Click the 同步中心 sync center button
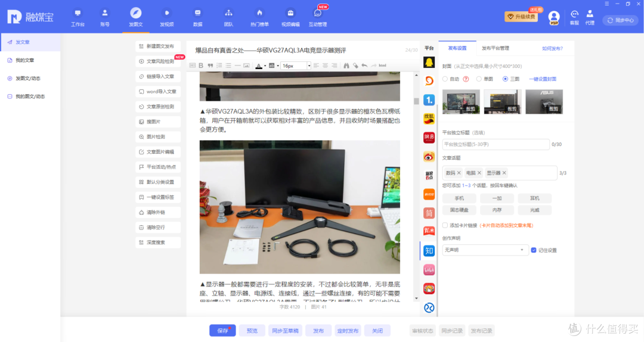 tap(621, 20)
